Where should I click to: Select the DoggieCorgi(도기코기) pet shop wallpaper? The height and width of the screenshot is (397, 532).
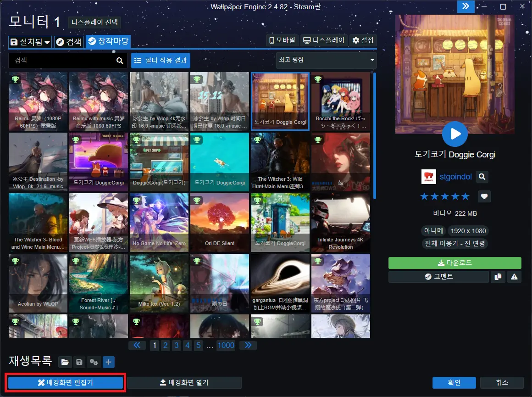[159, 162]
